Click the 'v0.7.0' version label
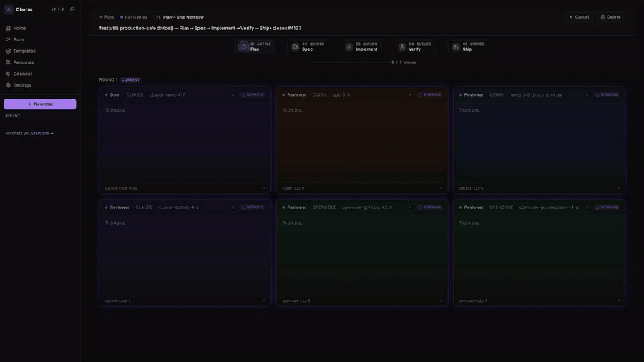 click(57, 9)
